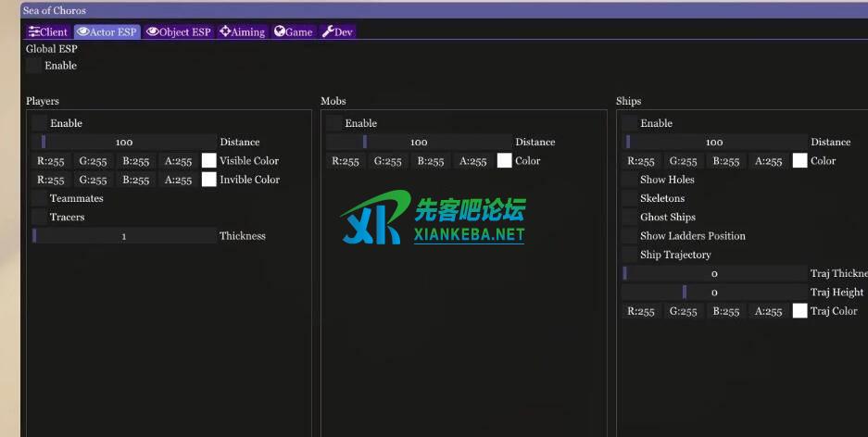Click the R:255 field for Ships Color

[x=641, y=160]
